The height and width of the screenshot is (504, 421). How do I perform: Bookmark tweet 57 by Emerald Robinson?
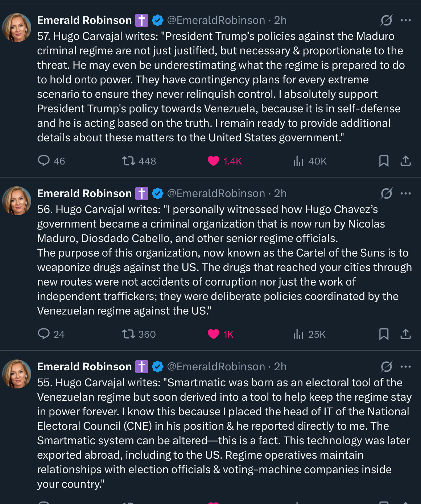384,161
